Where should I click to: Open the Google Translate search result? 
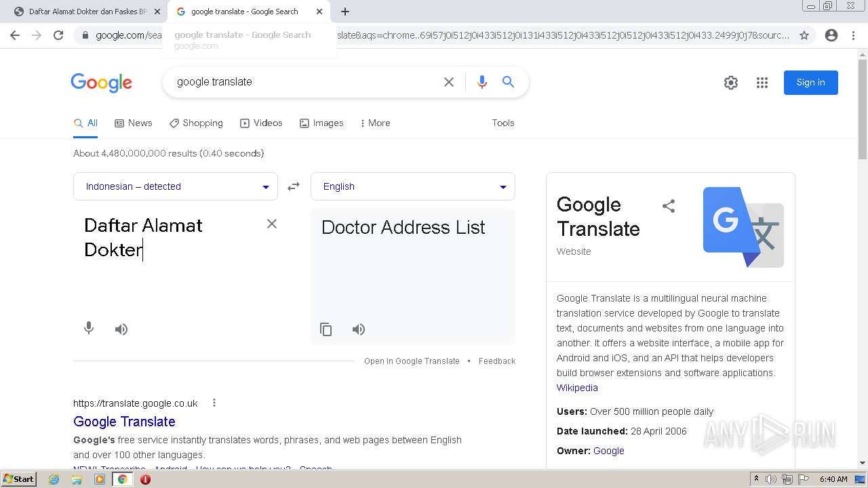pyautogui.click(x=124, y=422)
